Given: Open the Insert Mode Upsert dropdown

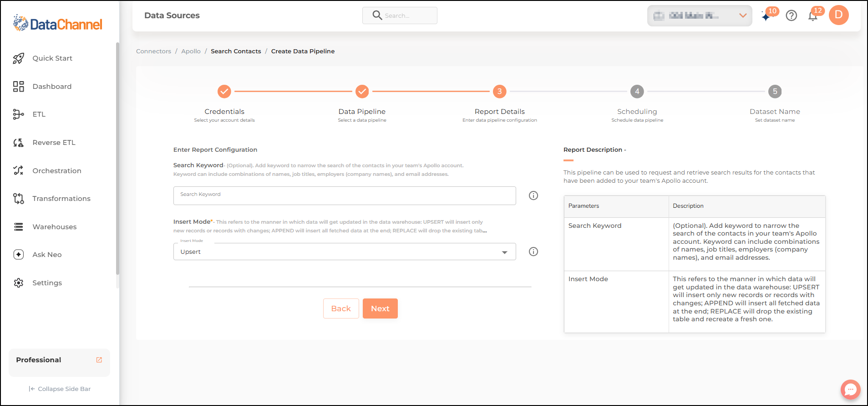Looking at the screenshot, I should pos(345,252).
